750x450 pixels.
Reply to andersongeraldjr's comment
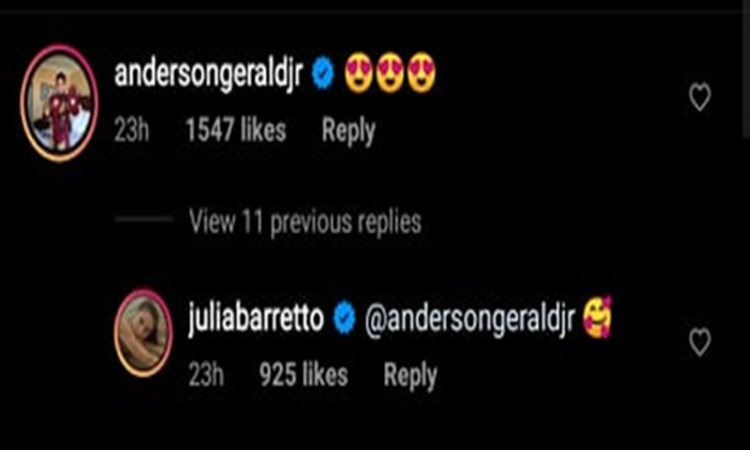coord(348,131)
